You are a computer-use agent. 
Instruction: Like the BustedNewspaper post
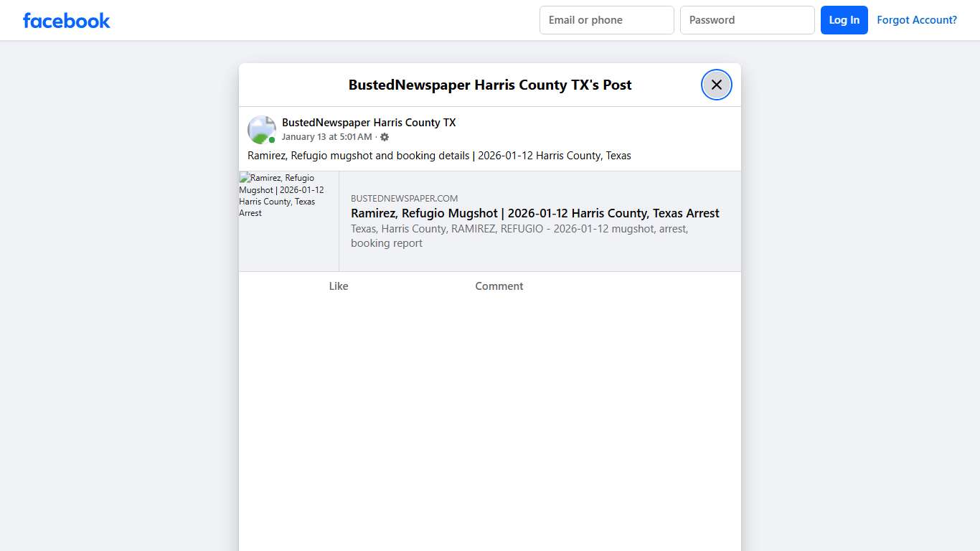pyautogui.click(x=338, y=286)
